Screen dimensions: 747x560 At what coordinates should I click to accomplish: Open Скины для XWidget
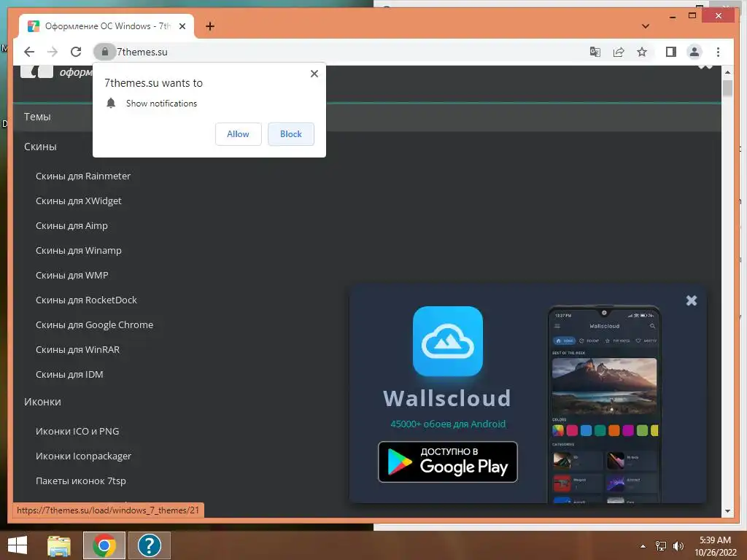[79, 201]
